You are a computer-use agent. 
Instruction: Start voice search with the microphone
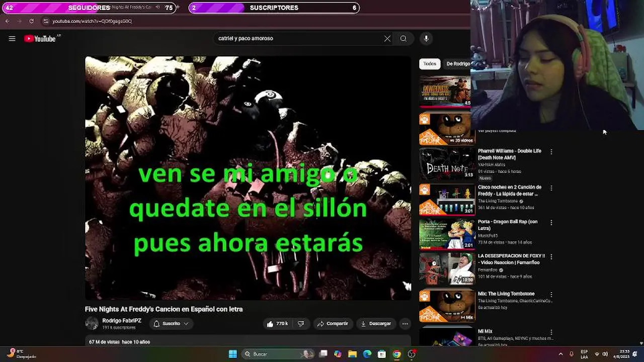coord(426,39)
